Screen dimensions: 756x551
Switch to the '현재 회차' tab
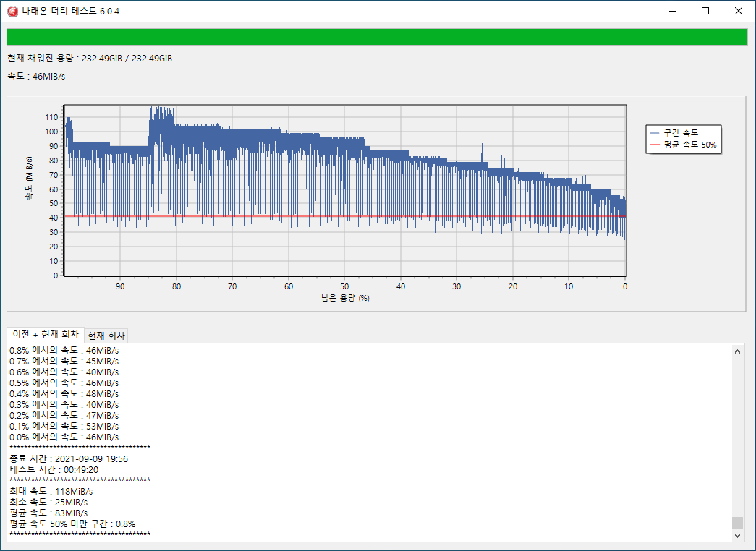pyautogui.click(x=106, y=336)
